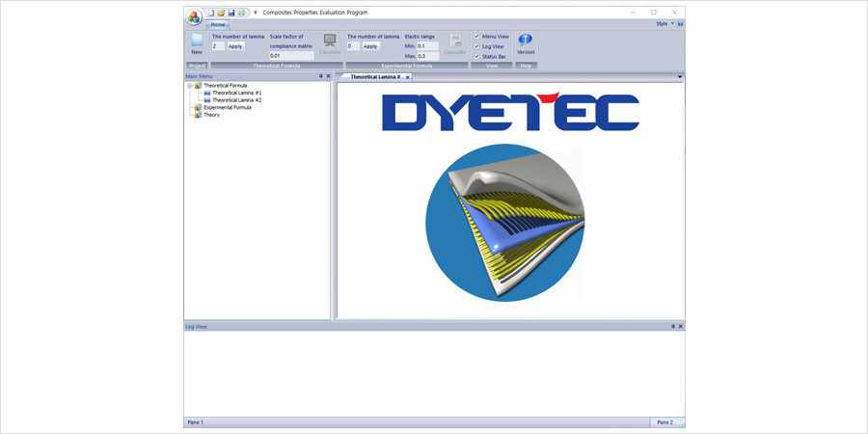
Task: Open the quick access toolbar customize arrow
Action: 256,13
